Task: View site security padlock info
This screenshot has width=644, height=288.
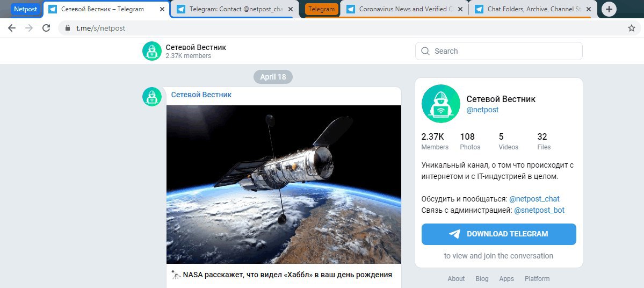Action: pyautogui.click(x=67, y=28)
